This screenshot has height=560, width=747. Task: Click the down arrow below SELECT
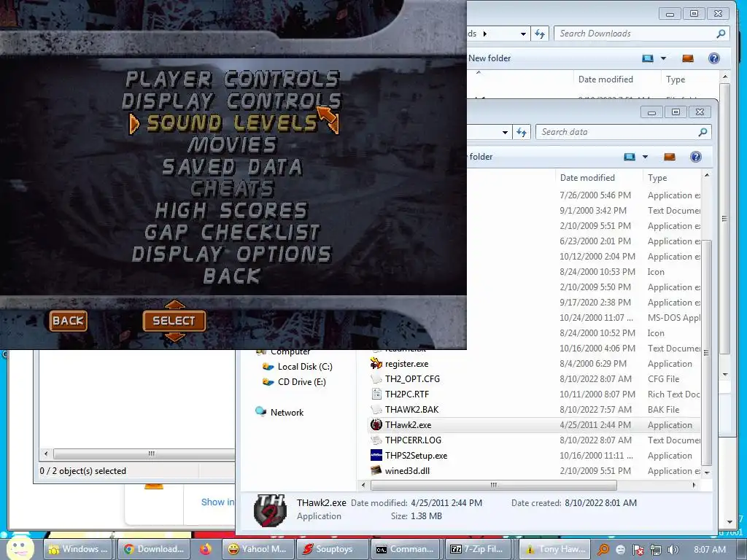click(174, 337)
